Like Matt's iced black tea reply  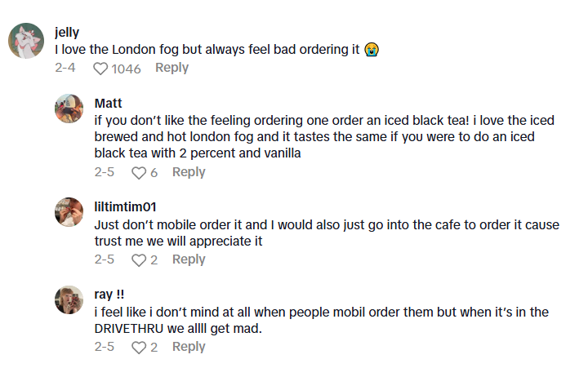139,173
